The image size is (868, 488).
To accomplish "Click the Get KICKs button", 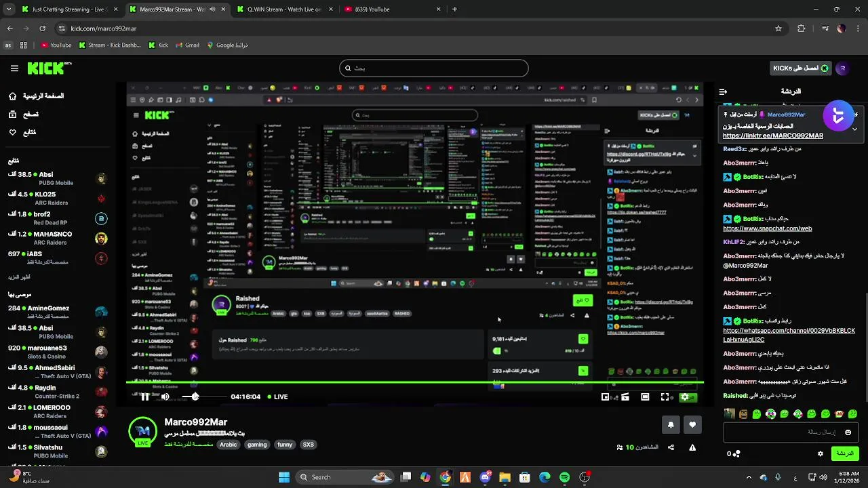I will pyautogui.click(x=800, y=68).
